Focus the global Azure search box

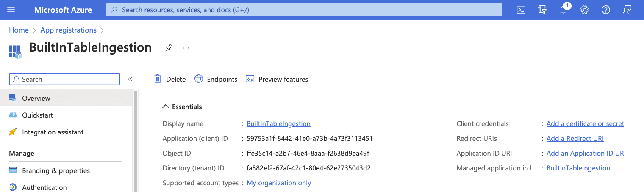304,10
